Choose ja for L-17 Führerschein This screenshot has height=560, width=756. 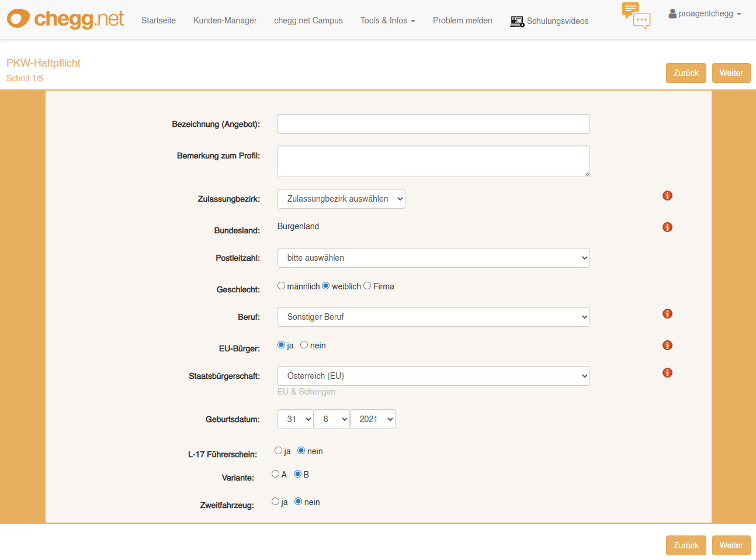click(279, 451)
